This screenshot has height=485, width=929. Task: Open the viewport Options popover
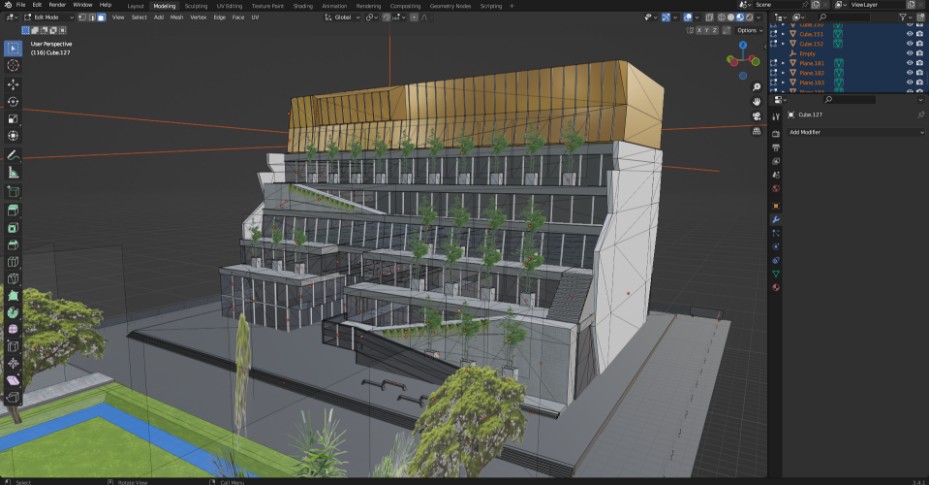[x=749, y=30]
